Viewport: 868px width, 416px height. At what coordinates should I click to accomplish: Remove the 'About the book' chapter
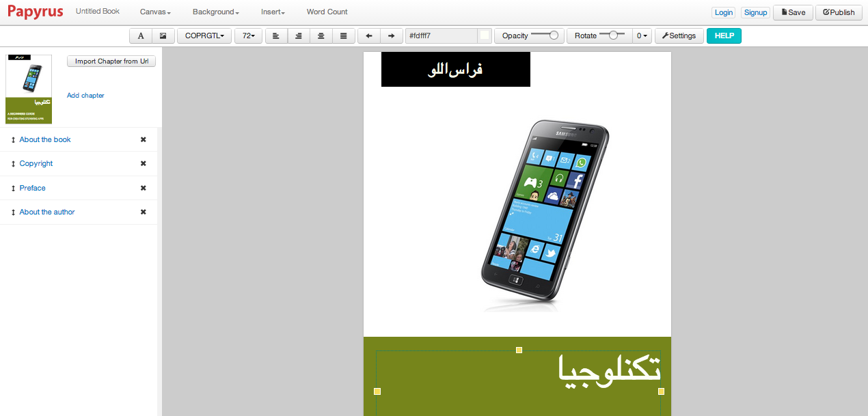pyautogui.click(x=144, y=139)
